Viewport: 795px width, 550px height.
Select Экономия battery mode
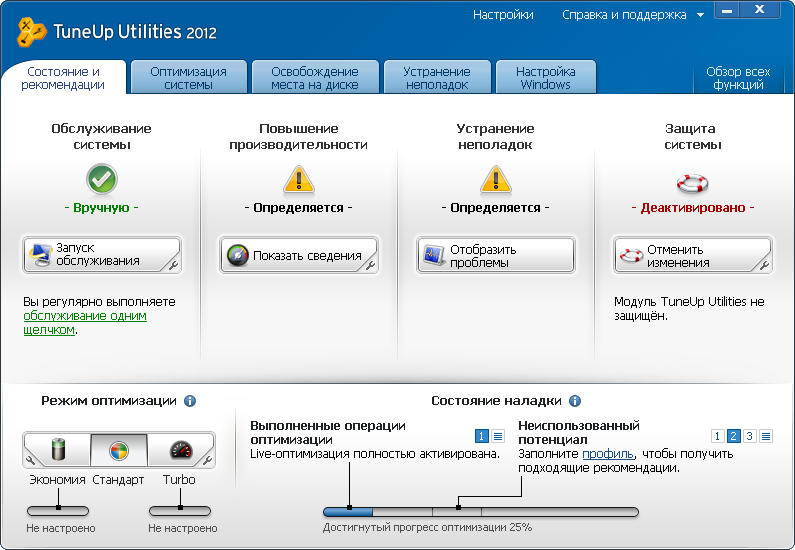(59, 449)
